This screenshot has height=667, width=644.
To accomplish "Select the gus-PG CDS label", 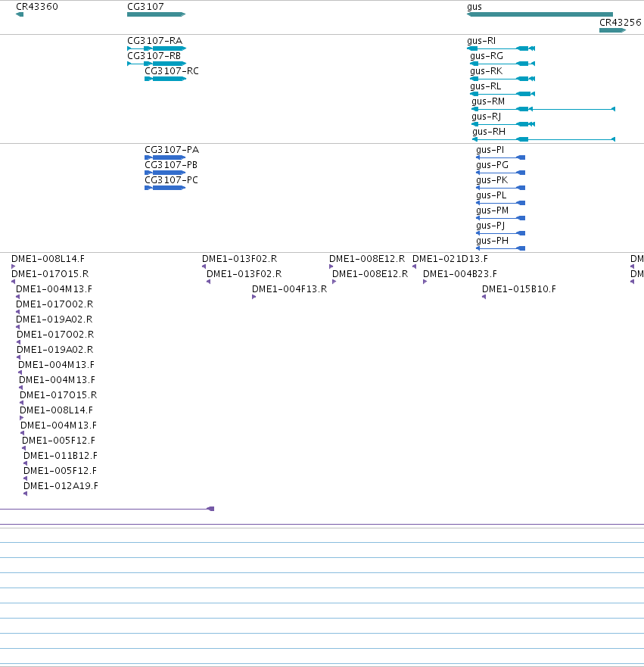I will 492,165.
